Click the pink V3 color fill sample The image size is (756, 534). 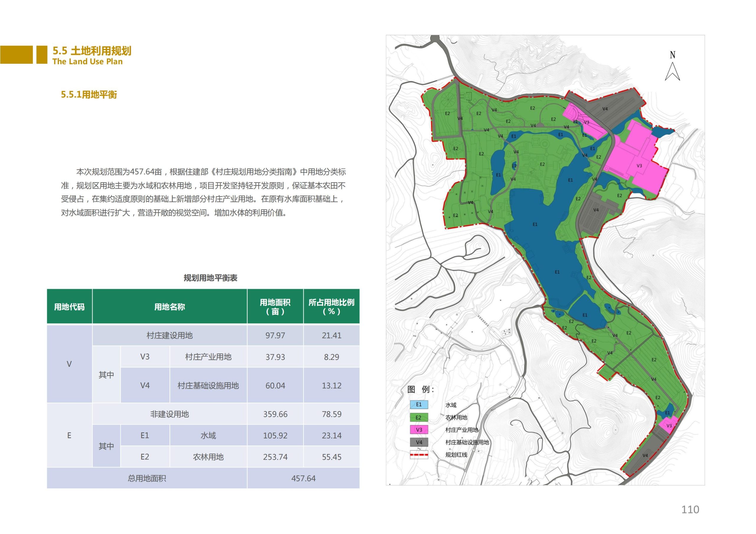419,430
